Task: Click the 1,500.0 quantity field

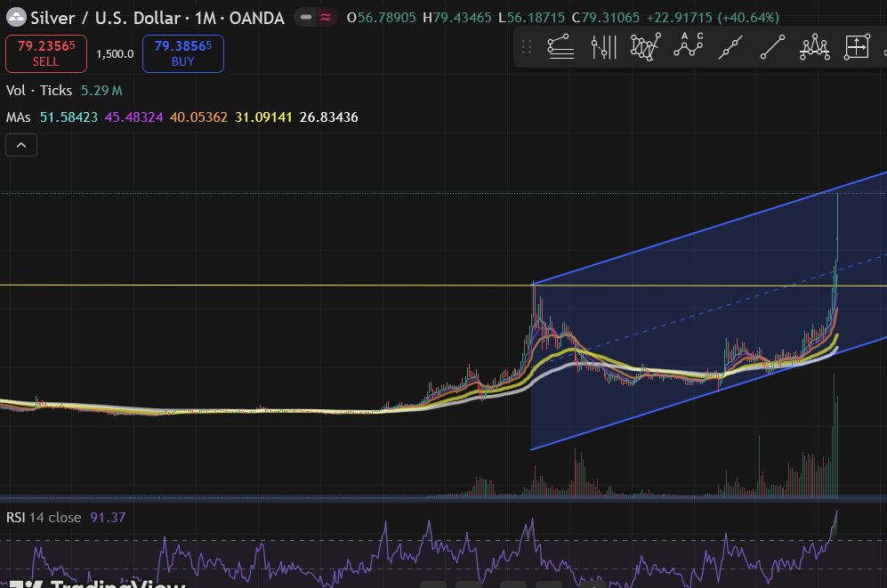Action: tap(115, 53)
